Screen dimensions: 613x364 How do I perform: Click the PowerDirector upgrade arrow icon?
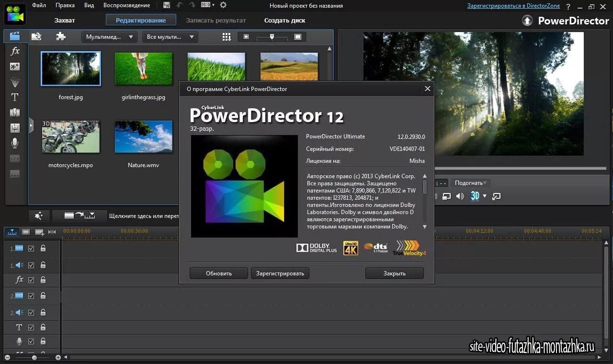527,20
